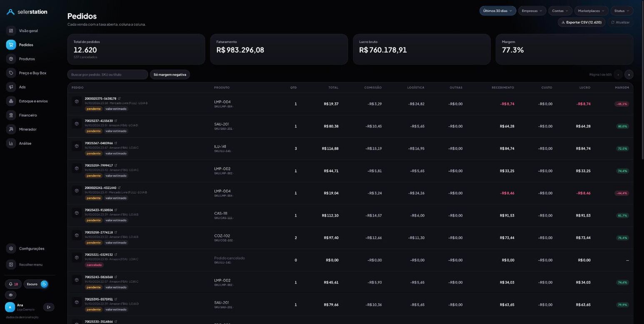Expand the Empresas filter dropdown
This screenshot has width=644, height=324.
532,11
